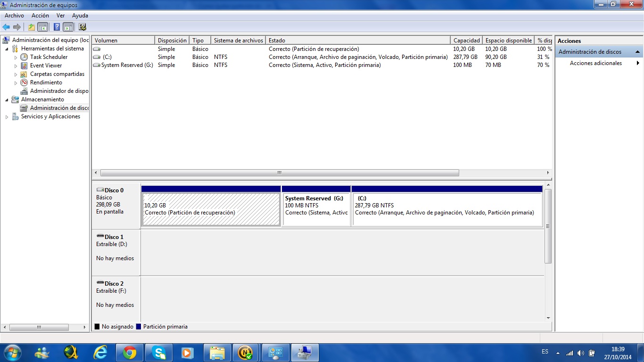Screen dimensions: 644x362
Task: Select Task Scheduler in the tree
Action: 49,57
